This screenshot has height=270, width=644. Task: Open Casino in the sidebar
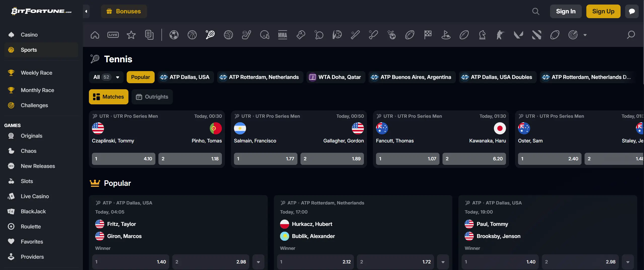coord(29,35)
